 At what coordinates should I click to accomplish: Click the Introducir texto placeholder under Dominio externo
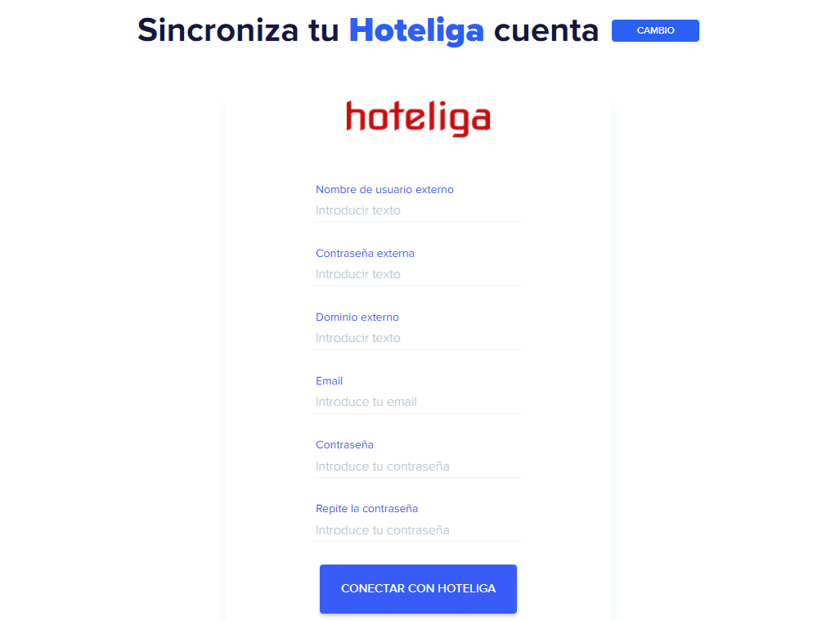coord(358,338)
